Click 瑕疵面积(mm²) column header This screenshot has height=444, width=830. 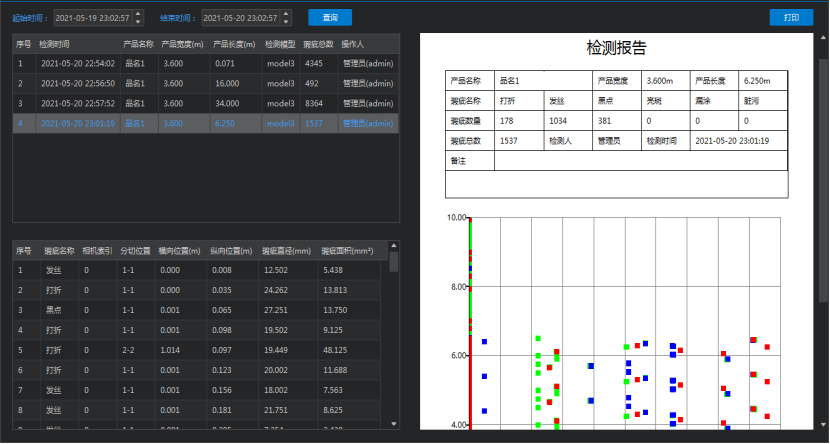(347, 251)
